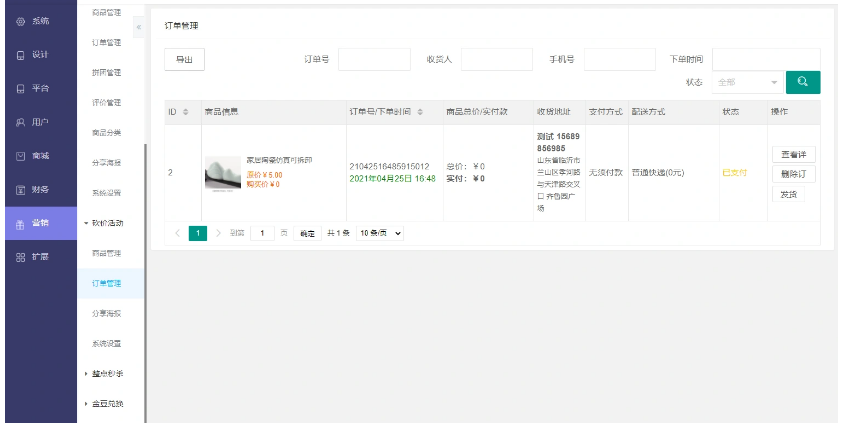Open 分享海报 under 砍价活动
This screenshot has height=423, width=852.
click(106, 314)
